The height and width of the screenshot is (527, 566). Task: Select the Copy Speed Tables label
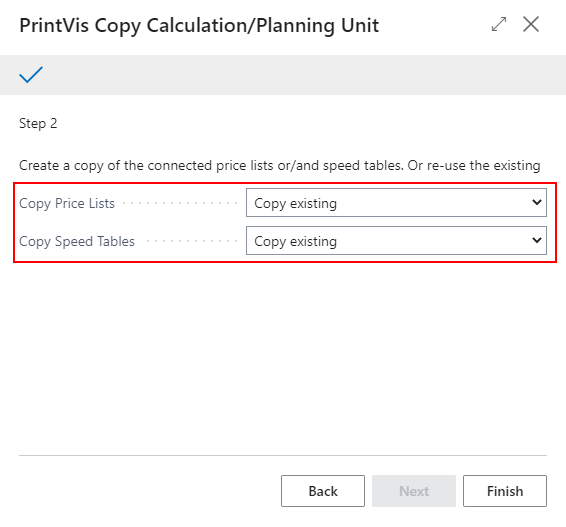[77, 241]
